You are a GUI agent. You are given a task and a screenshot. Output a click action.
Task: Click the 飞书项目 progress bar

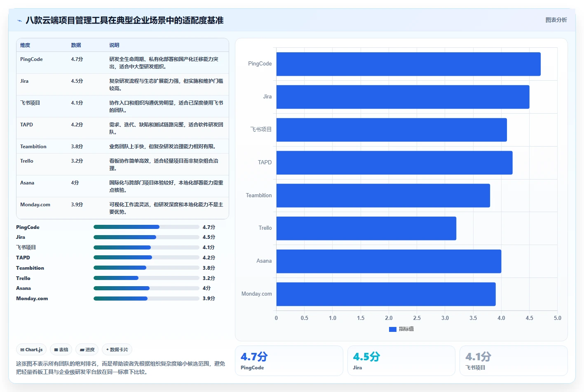coord(146,247)
